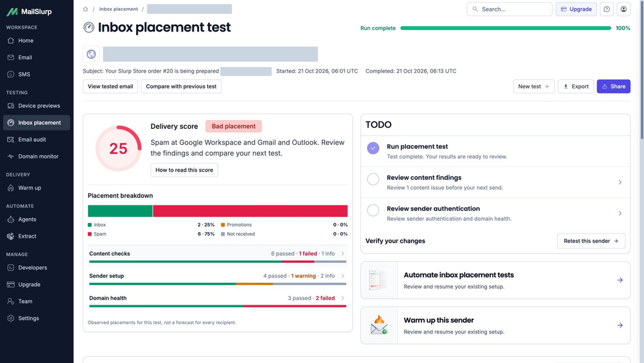Open How to read this score
This screenshot has width=644, height=363.
click(184, 170)
